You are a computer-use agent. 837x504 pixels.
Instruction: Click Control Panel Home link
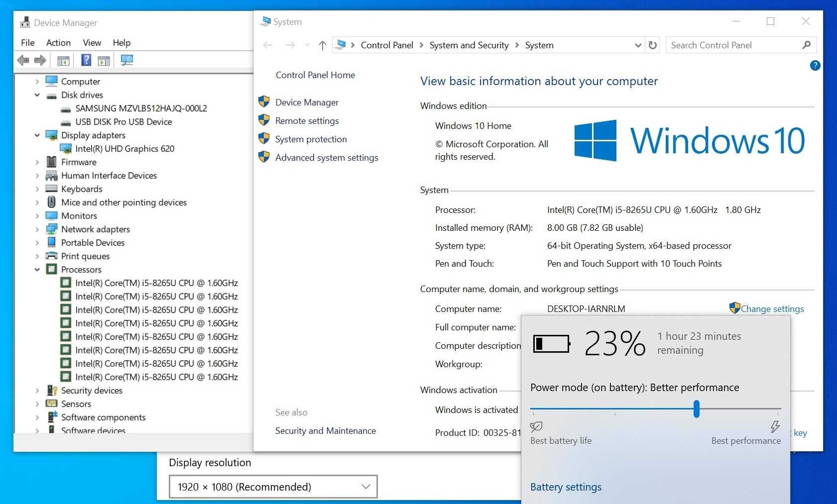(x=315, y=75)
